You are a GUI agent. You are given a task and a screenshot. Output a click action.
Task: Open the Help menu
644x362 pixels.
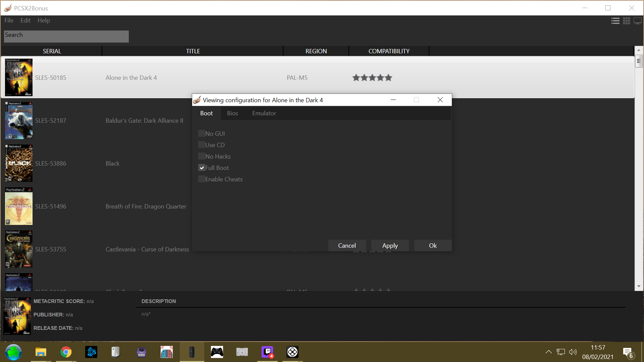coord(44,20)
